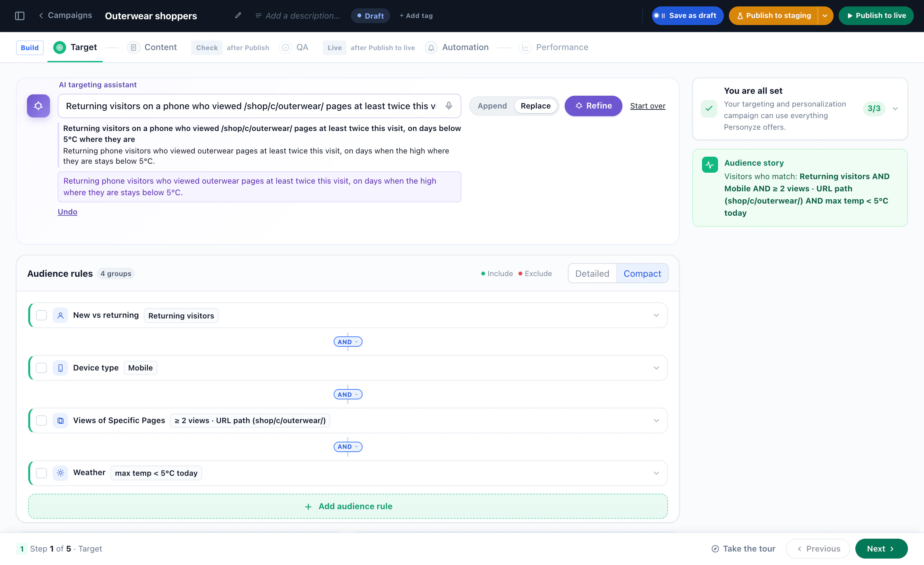This screenshot has width=924, height=565.
Task: Click Add audience rule
Action: [x=348, y=507]
